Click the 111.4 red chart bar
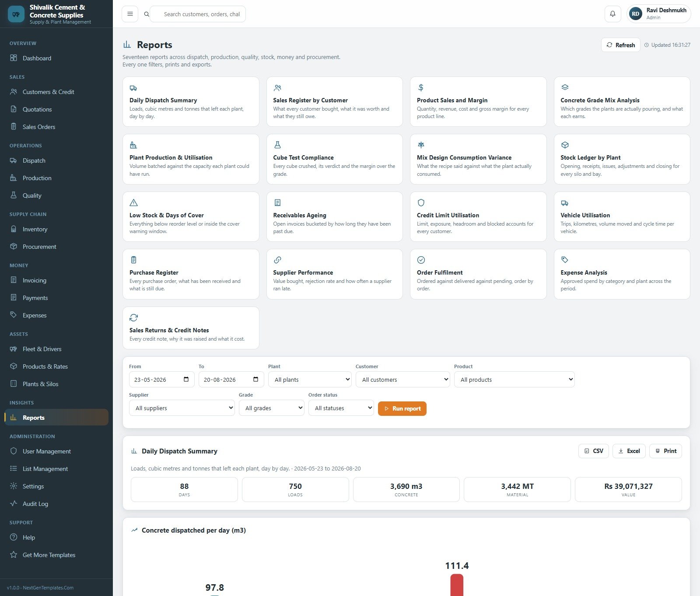This screenshot has height=596, width=700. (x=457, y=585)
